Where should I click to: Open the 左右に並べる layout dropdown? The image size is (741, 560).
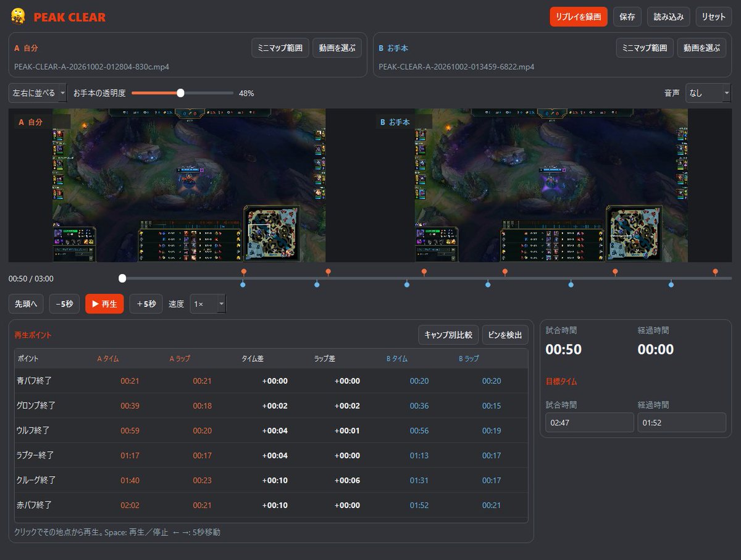point(38,93)
